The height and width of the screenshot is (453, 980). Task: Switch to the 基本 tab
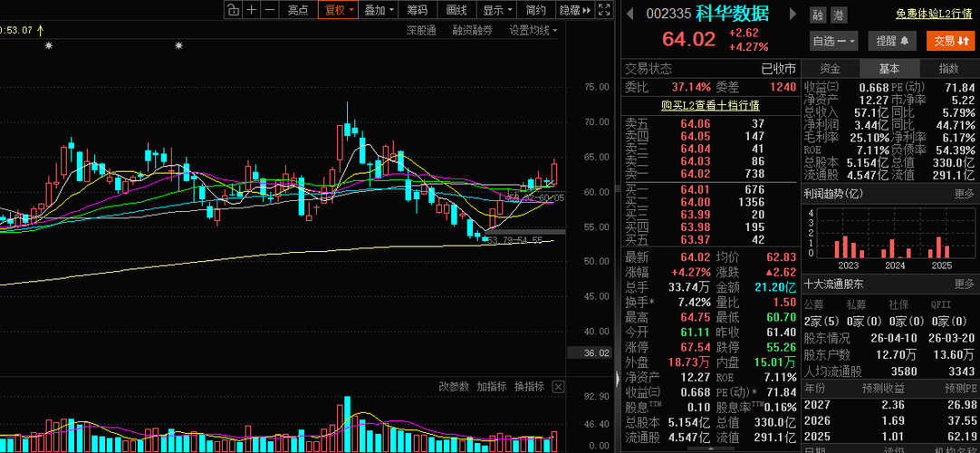pos(889,69)
